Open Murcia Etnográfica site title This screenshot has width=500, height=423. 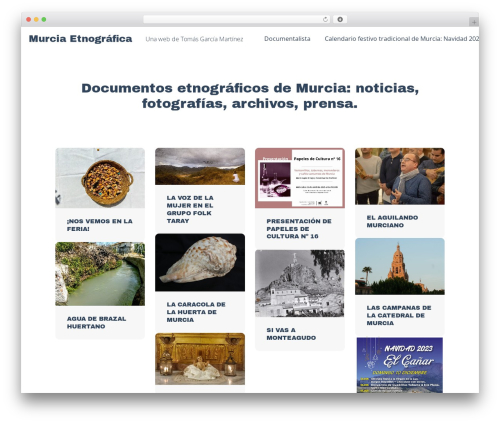pos(80,39)
